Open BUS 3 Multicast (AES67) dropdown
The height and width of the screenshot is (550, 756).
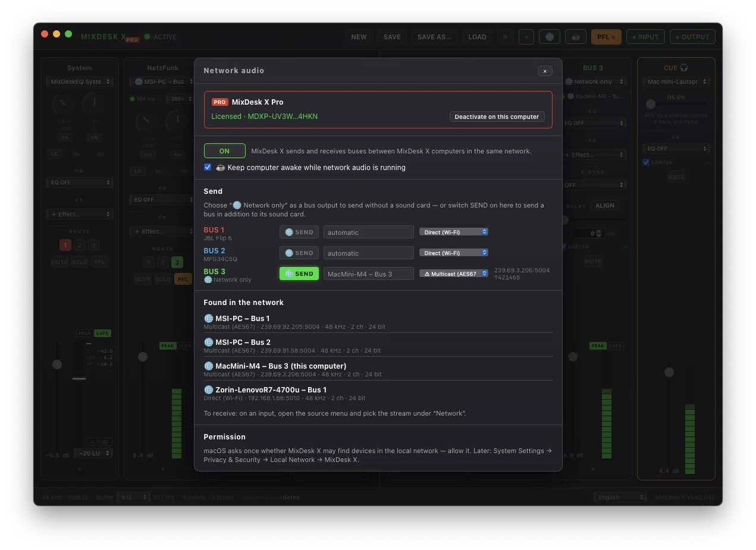pyautogui.click(x=454, y=274)
